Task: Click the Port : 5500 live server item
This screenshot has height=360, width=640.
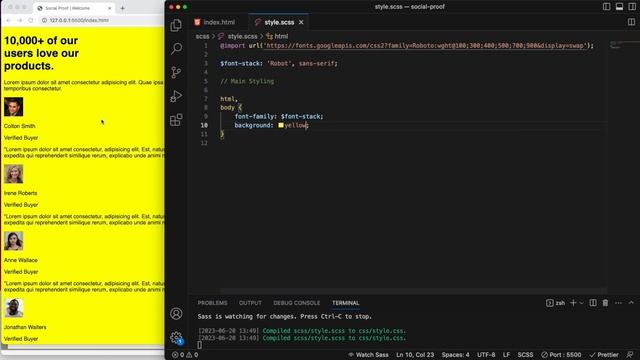Action: tap(561, 355)
